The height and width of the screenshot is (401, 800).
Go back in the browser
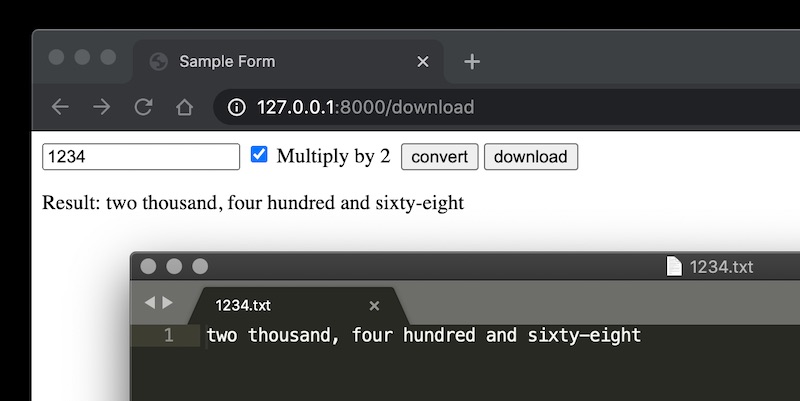click(61, 107)
